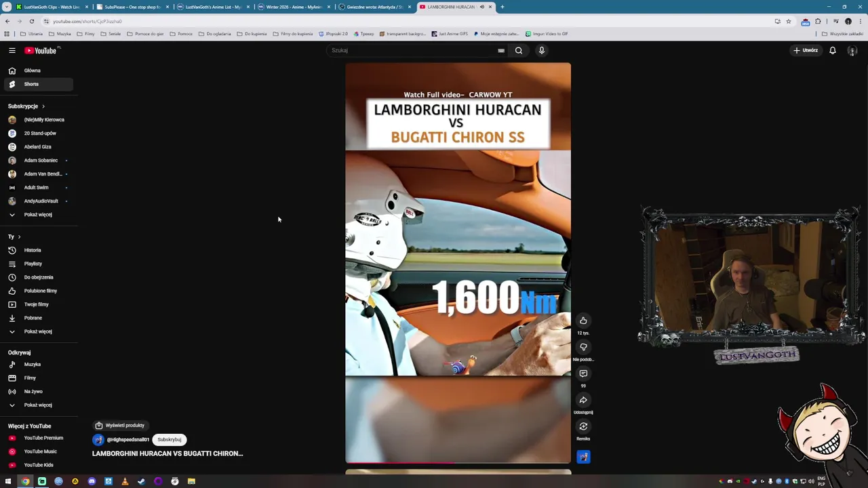Expand Pokaż więcej under Ty section
The width and height of the screenshot is (868, 488).
click(37, 331)
